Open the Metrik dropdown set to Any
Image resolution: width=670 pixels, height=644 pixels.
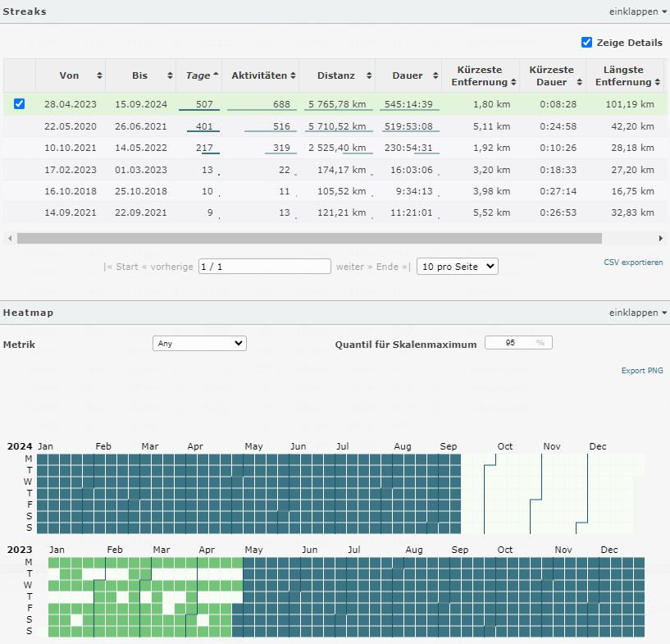coord(199,344)
